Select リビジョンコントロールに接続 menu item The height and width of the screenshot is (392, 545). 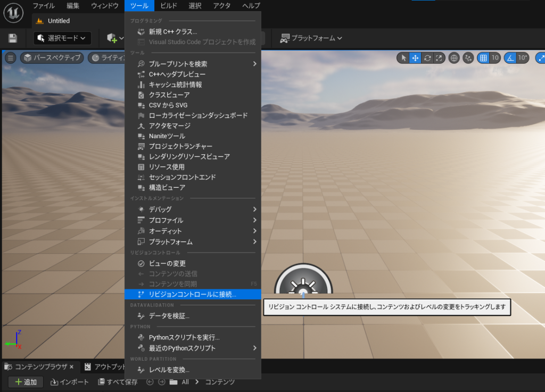(193, 294)
